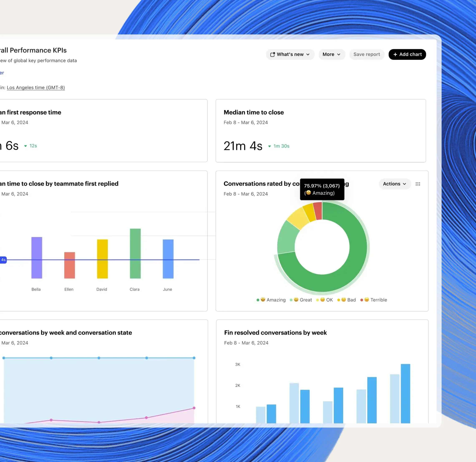Expand the More menu
This screenshot has width=476, height=462.
point(332,54)
